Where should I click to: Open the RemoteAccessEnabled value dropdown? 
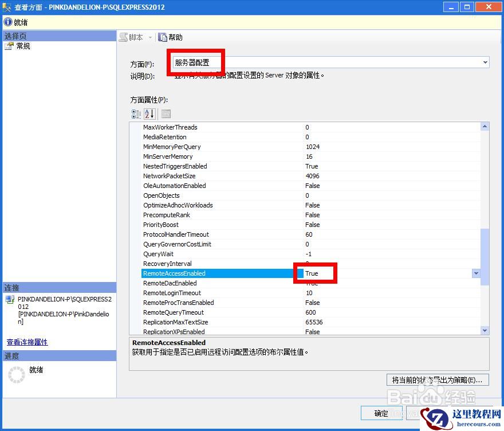[x=476, y=273]
